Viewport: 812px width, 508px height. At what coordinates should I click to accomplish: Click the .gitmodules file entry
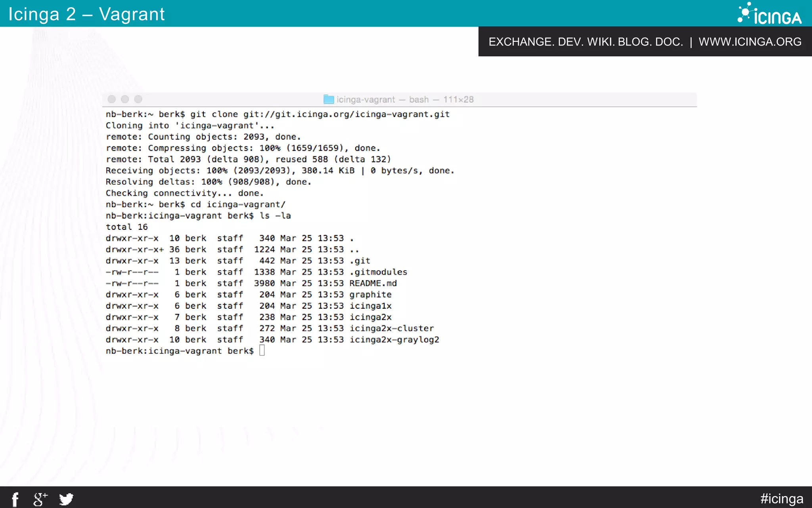(x=378, y=272)
